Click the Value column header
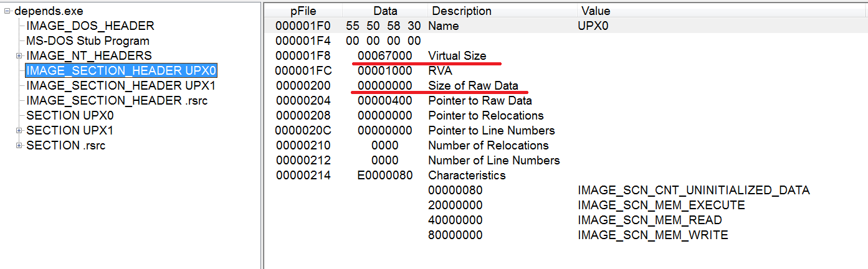The image size is (868, 269). [x=722, y=11]
